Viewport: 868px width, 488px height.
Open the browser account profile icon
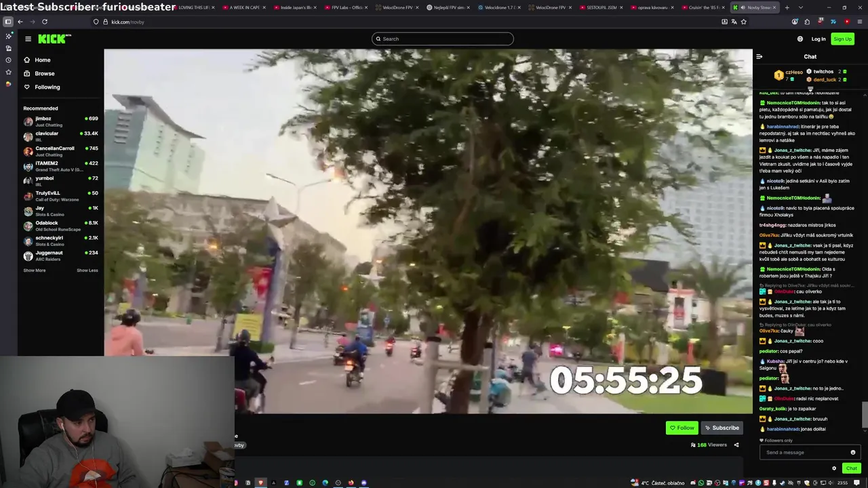[x=795, y=22]
